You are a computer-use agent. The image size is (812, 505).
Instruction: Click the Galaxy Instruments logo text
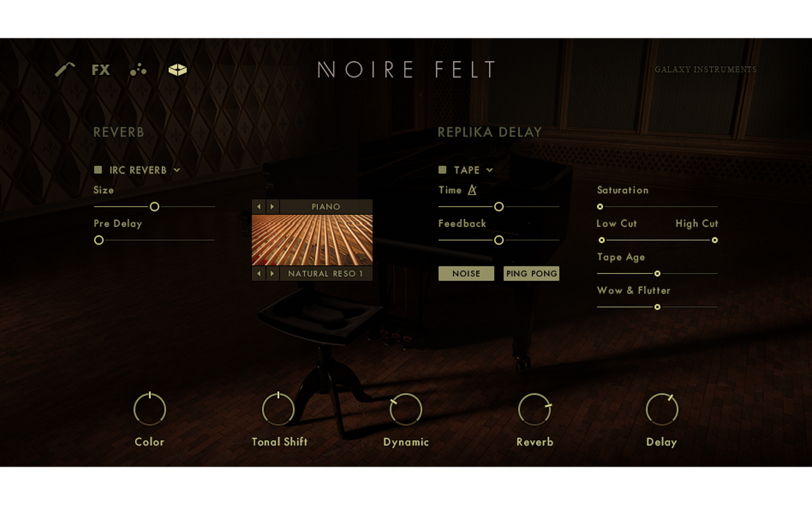click(705, 70)
